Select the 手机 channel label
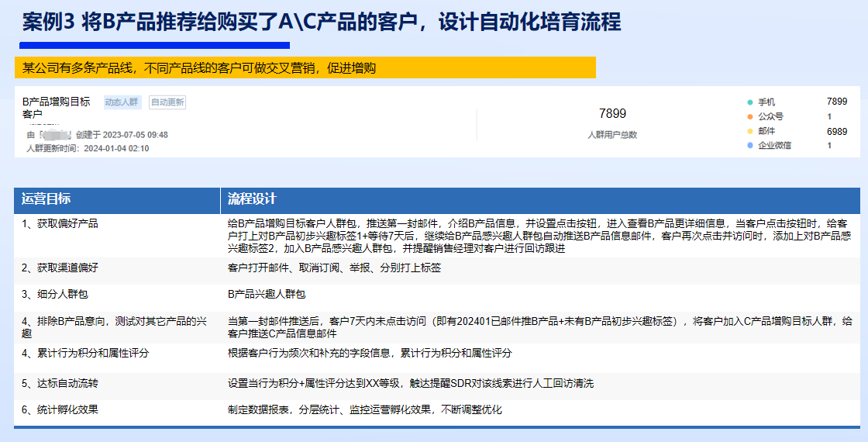Viewport: 868px width, 442px height. click(766, 102)
